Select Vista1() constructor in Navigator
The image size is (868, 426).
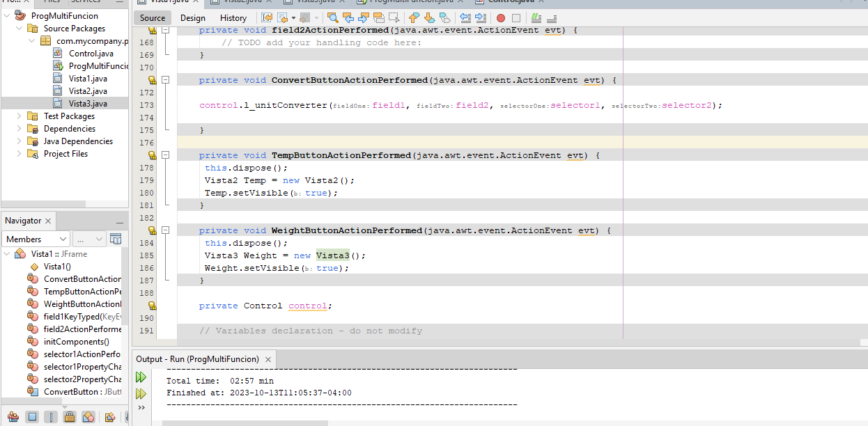pyautogui.click(x=57, y=267)
